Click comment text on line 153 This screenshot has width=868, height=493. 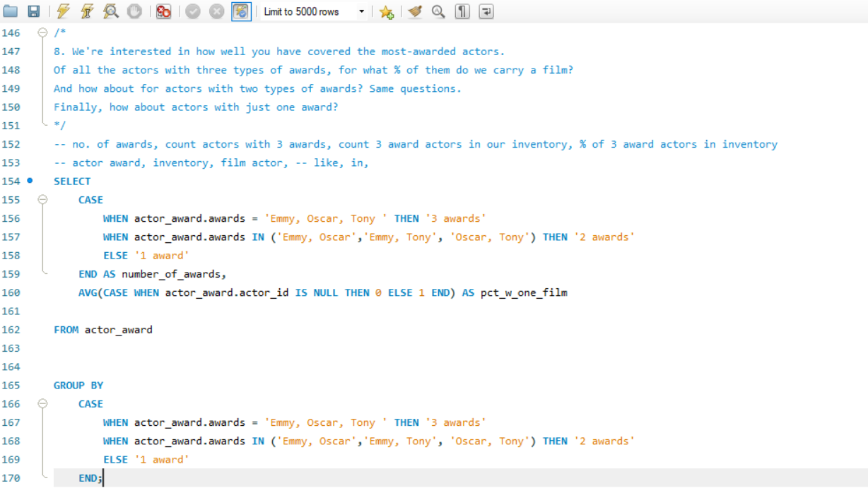tap(211, 163)
